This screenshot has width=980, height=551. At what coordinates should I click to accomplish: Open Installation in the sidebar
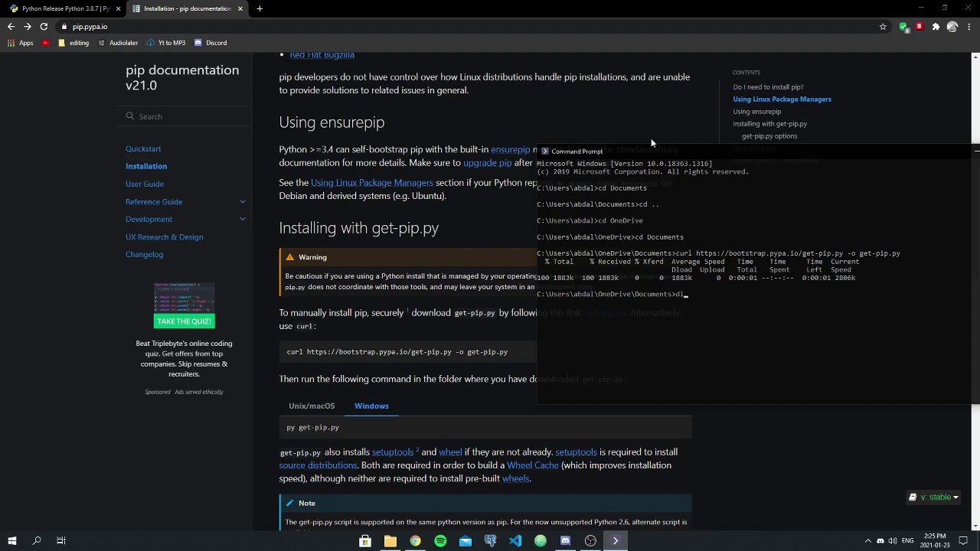point(146,166)
